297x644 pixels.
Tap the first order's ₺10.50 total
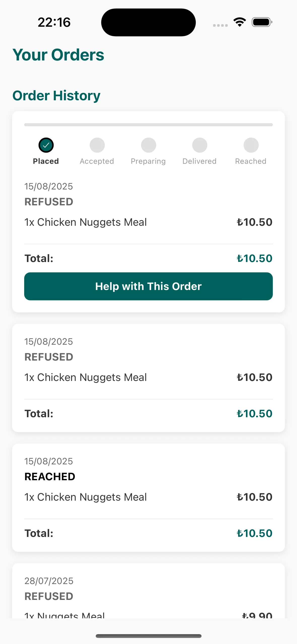pyautogui.click(x=254, y=259)
